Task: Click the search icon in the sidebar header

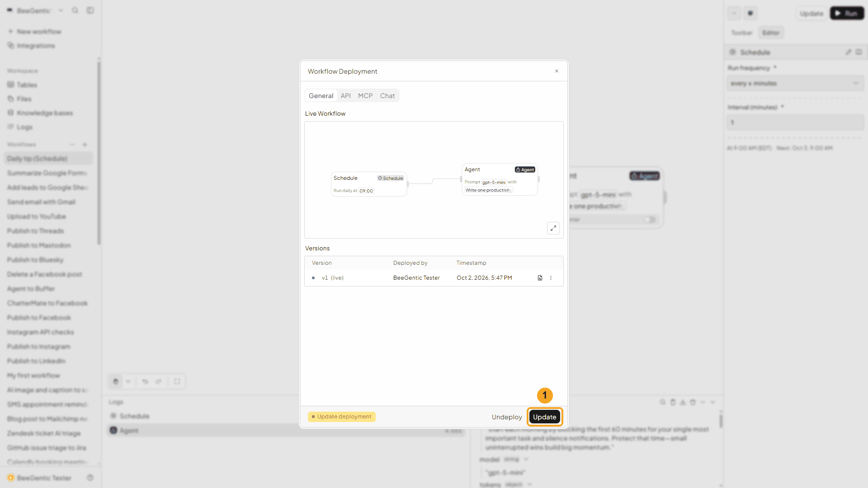Action: [x=75, y=10]
